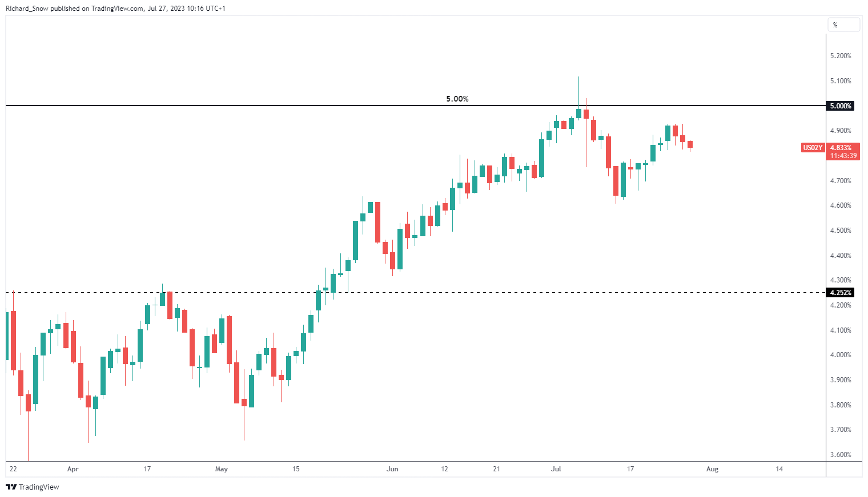The image size is (868, 497).
Task: Click the TradingView logo icon
Action: click(x=11, y=487)
